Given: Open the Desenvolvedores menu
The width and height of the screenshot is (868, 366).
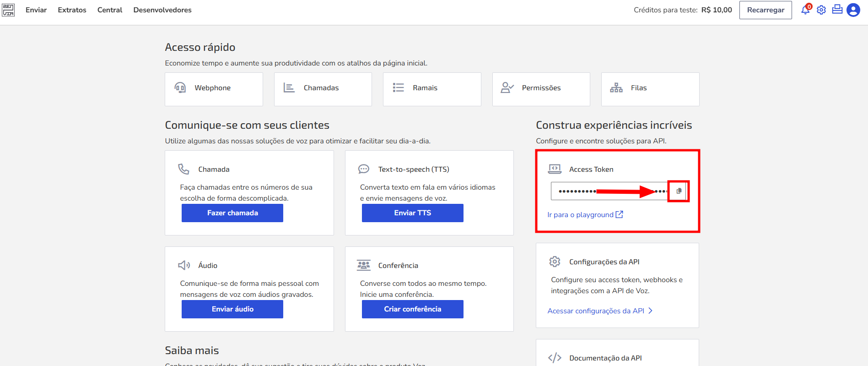Looking at the screenshot, I should coord(162,10).
